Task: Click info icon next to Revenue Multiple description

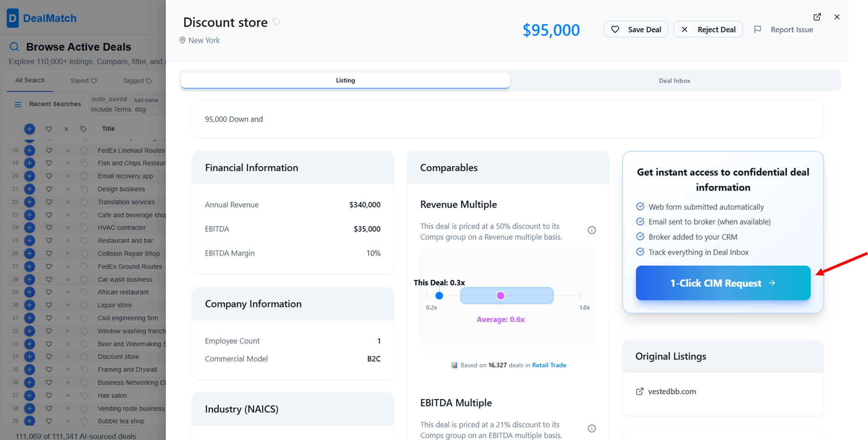Action: (x=592, y=230)
